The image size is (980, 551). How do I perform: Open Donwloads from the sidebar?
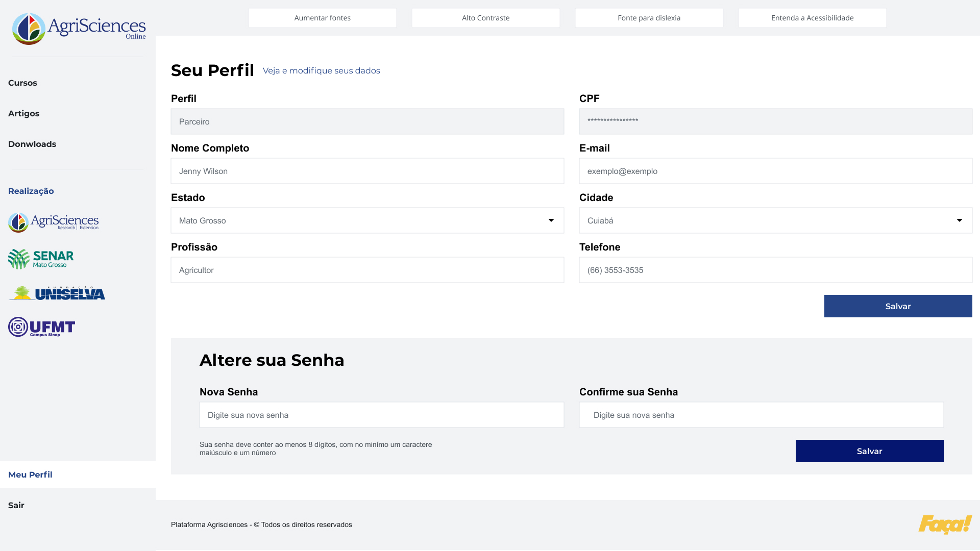(32, 144)
